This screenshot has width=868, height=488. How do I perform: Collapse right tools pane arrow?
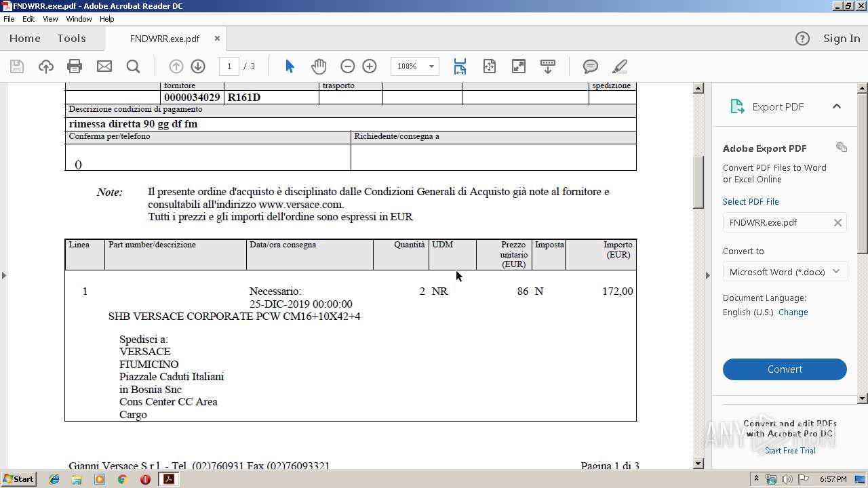707,274
